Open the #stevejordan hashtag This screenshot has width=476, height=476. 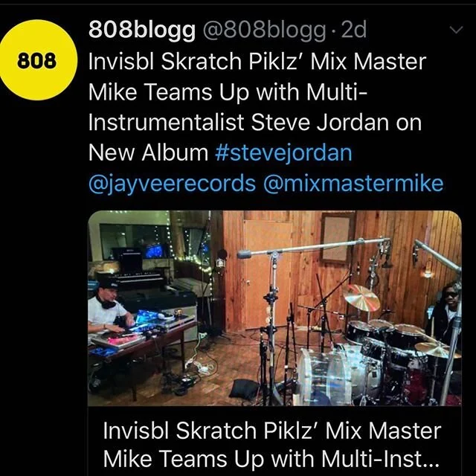click(283, 152)
